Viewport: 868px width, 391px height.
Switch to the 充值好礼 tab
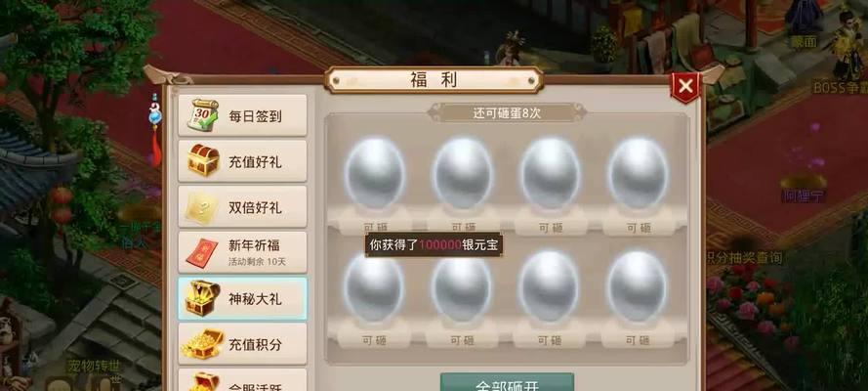pyautogui.click(x=242, y=160)
